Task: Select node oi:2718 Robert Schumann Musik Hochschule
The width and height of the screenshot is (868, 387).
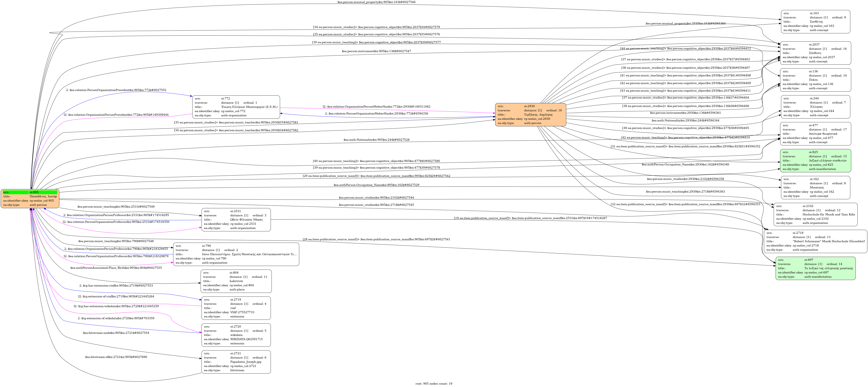Action: (815, 241)
